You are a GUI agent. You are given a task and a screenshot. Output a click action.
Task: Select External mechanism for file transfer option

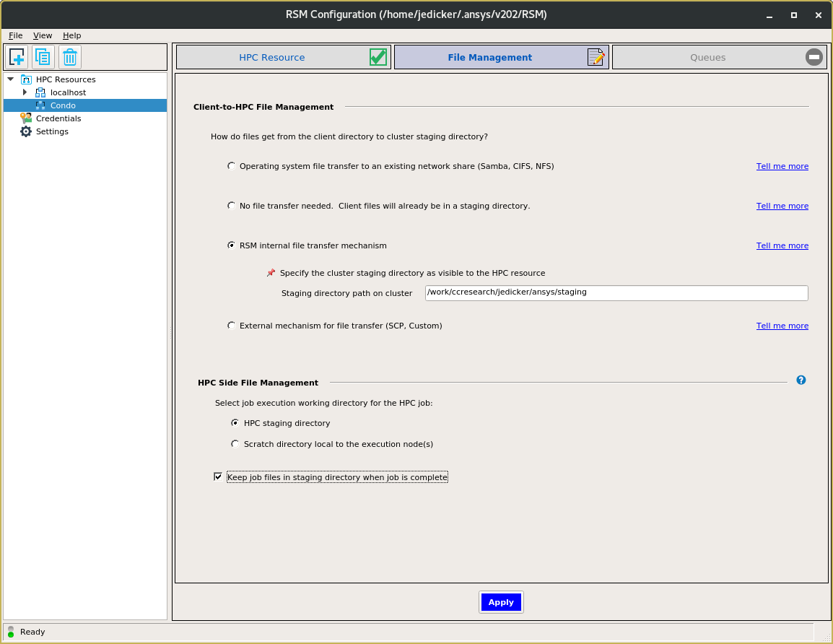pyautogui.click(x=231, y=325)
